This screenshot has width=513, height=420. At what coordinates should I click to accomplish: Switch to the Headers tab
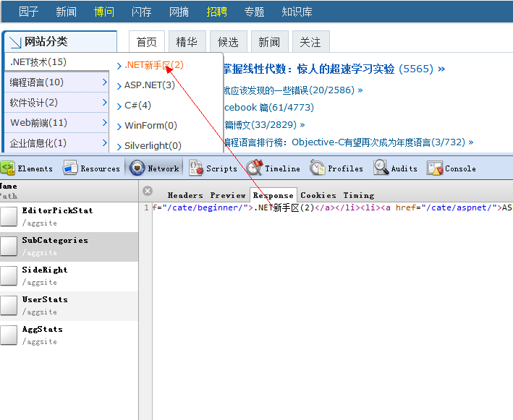tap(185, 195)
